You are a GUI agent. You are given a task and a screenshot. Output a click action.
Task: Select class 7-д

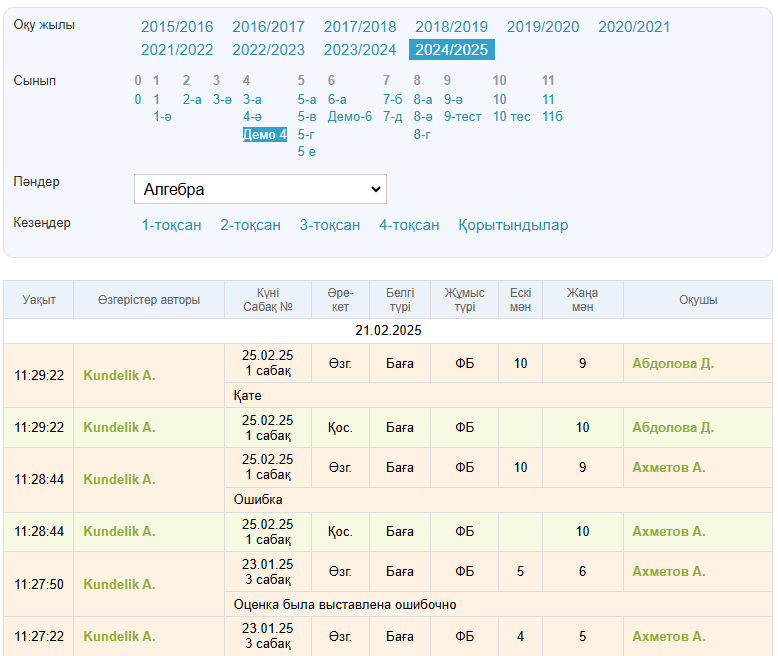tap(393, 117)
